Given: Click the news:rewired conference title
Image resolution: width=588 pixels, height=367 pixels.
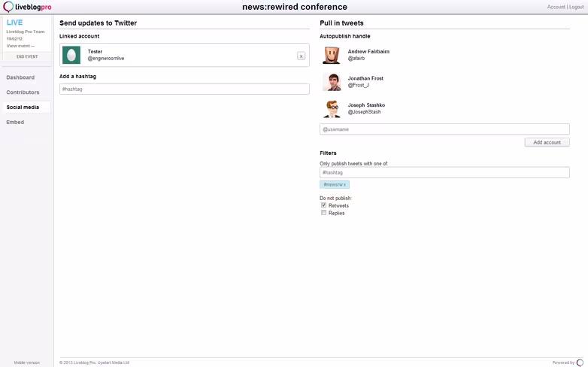Looking at the screenshot, I should tap(294, 7).
